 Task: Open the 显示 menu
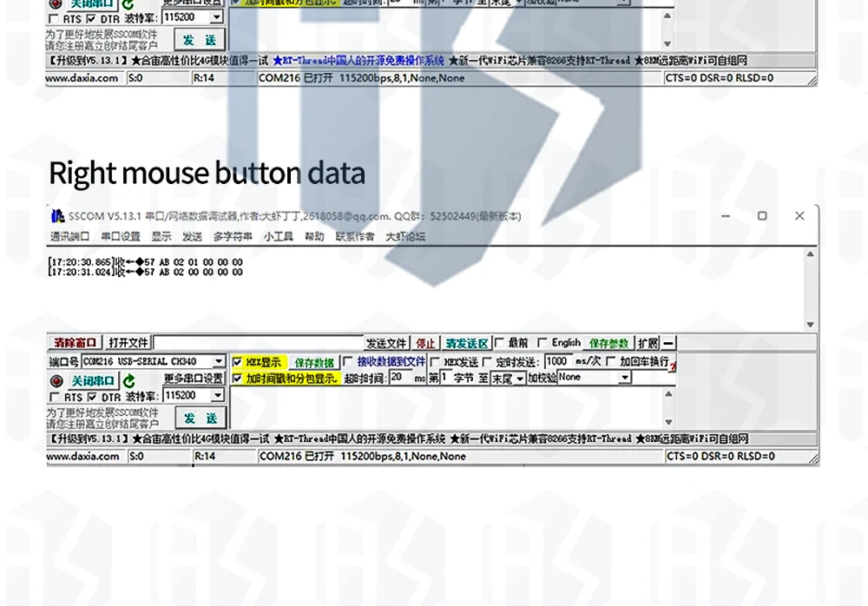coord(161,236)
